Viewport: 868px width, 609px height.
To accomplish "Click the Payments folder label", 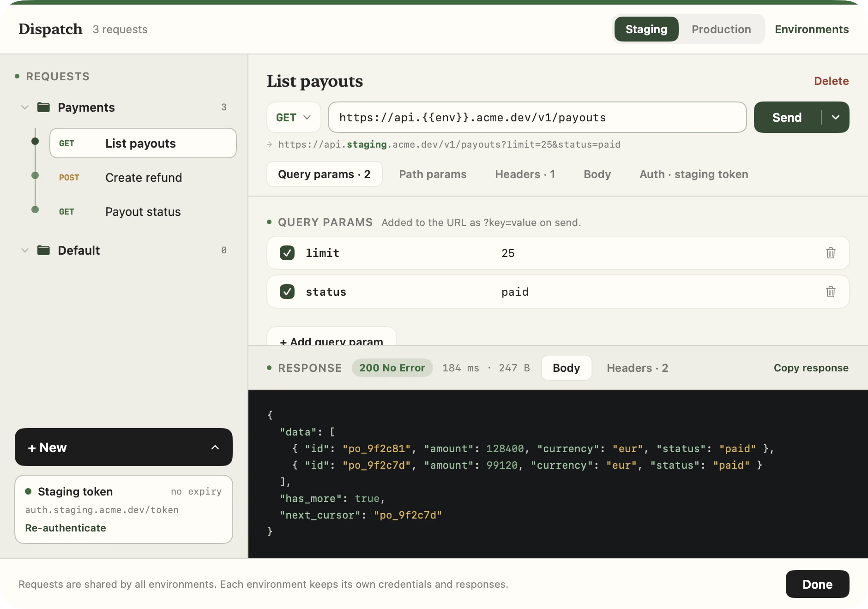I will (86, 107).
